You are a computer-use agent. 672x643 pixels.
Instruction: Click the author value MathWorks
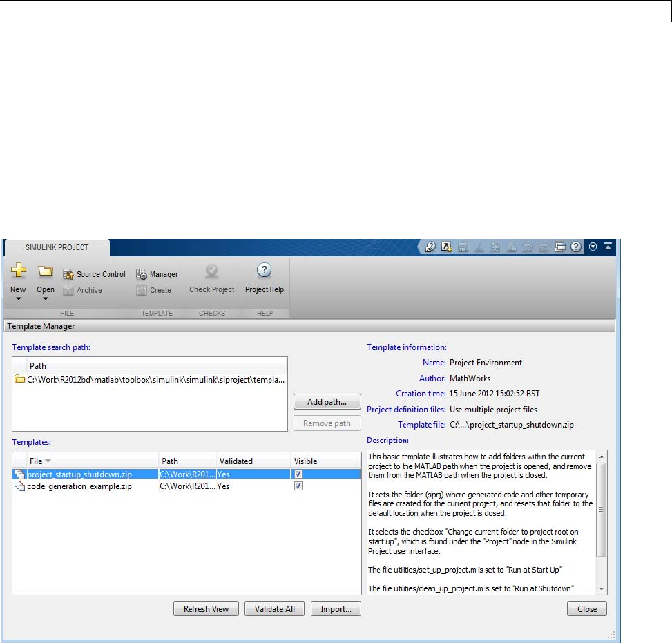[470, 378]
